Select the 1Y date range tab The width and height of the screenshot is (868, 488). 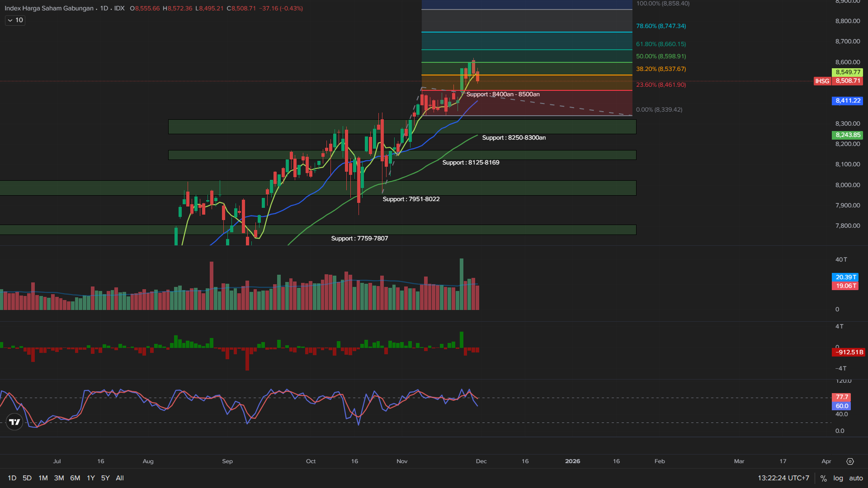coord(91,478)
